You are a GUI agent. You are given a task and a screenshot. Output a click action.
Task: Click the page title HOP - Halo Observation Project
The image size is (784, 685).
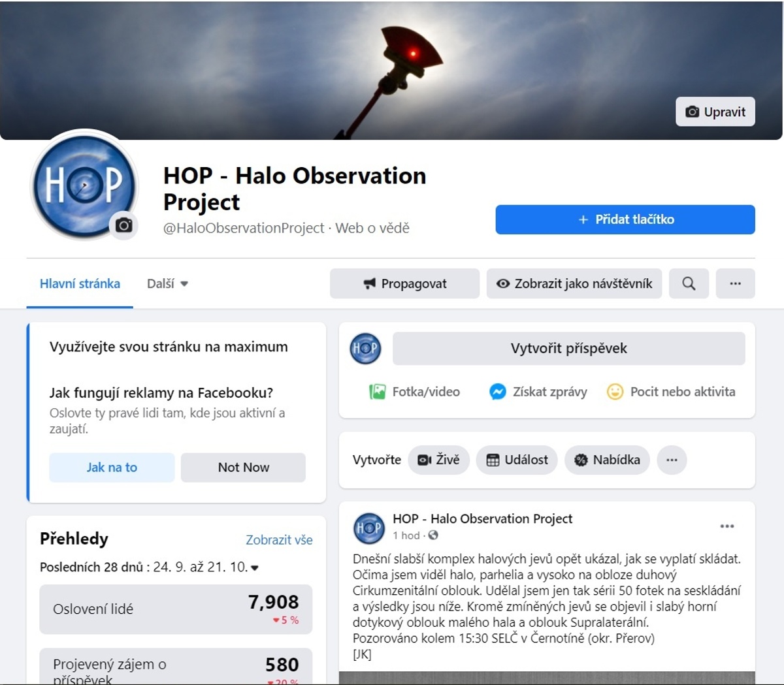[295, 189]
